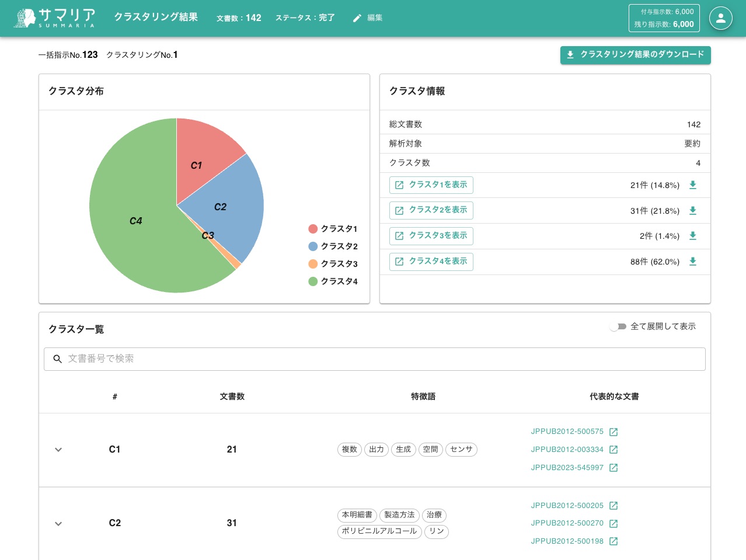The height and width of the screenshot is (560, 746).
Task: Open external link icon for JPPUB2012-500270
Action: coord(613,524)
